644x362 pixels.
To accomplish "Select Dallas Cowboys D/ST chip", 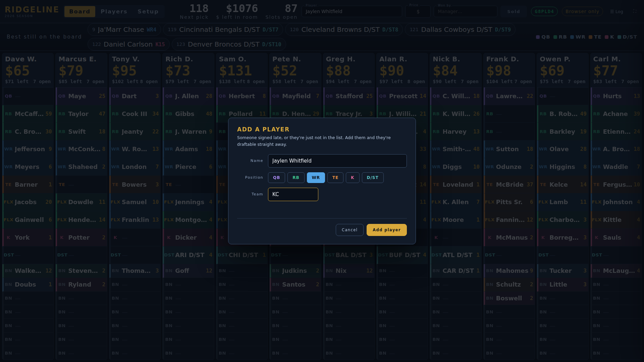I will (460, 29).
